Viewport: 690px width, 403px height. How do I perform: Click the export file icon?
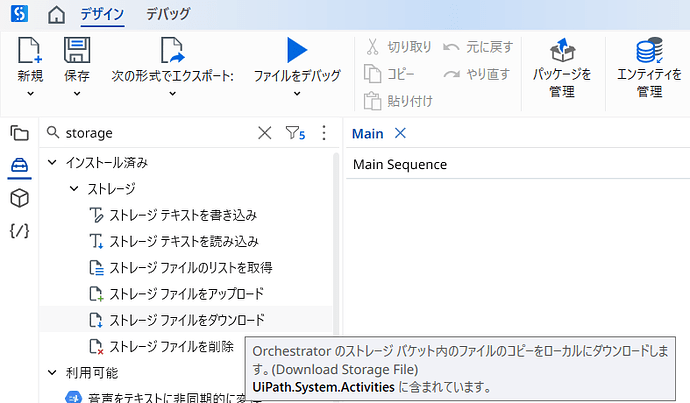(x=172, y=50)
